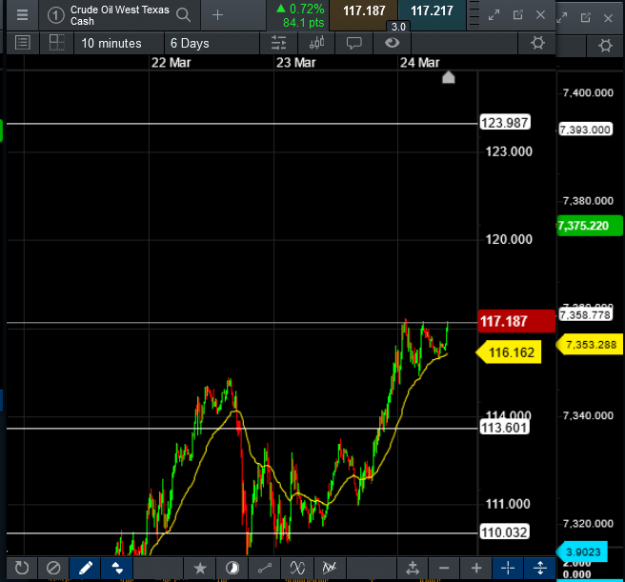Open the 6 Days range dropdown
This screenshot has height=582, width=625.
211,43
